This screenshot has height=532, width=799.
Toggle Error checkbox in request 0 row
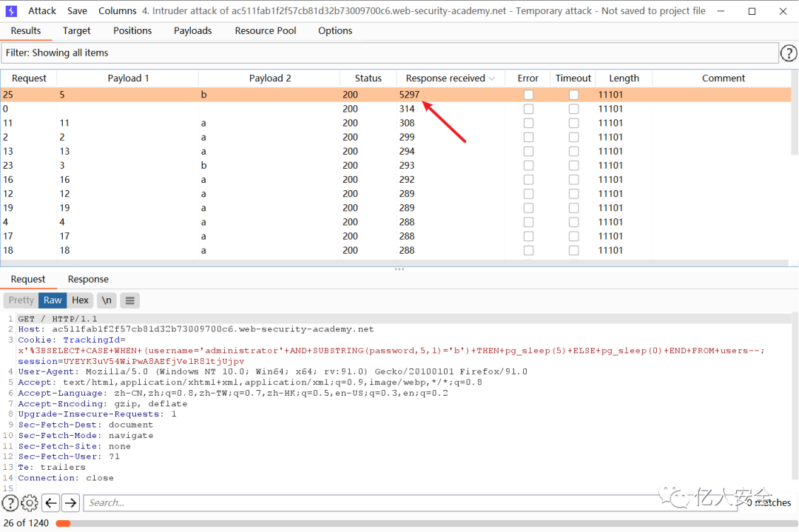tap(528, 109)
